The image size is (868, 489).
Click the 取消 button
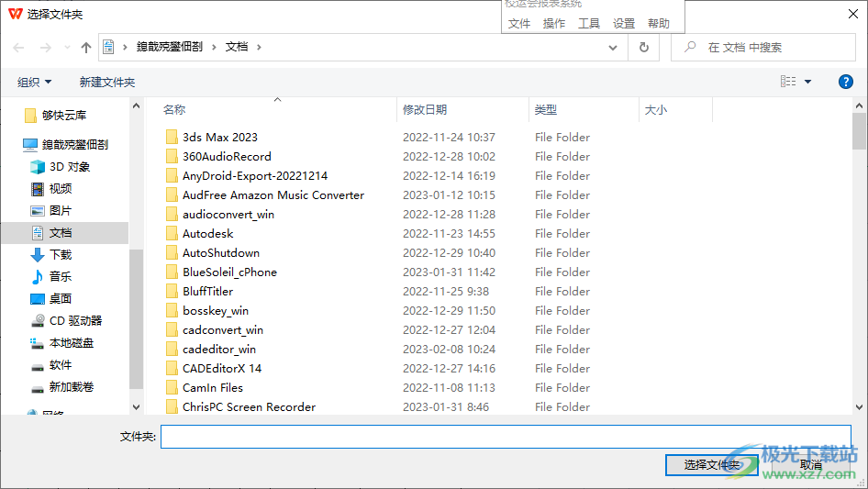click(811, 465)
